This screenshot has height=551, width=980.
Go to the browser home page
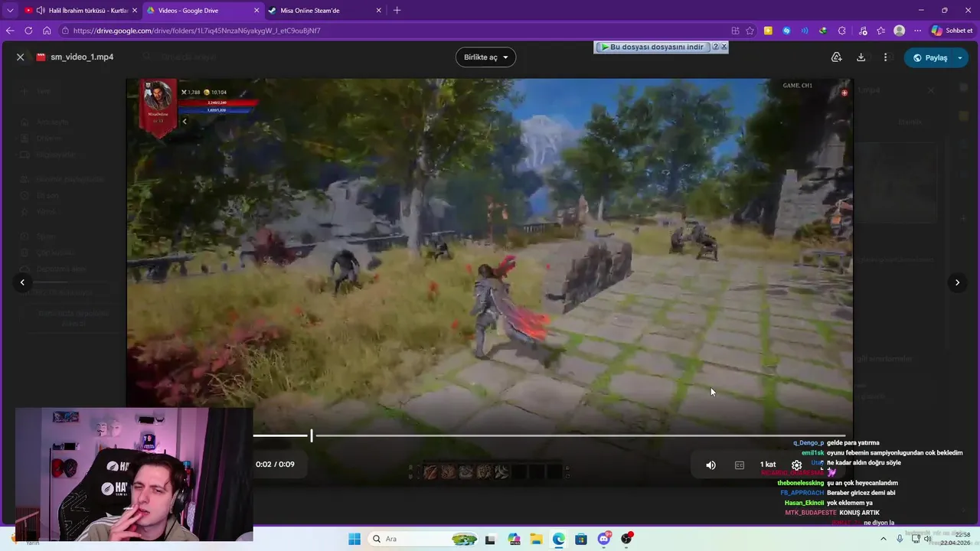pos(47,31)
